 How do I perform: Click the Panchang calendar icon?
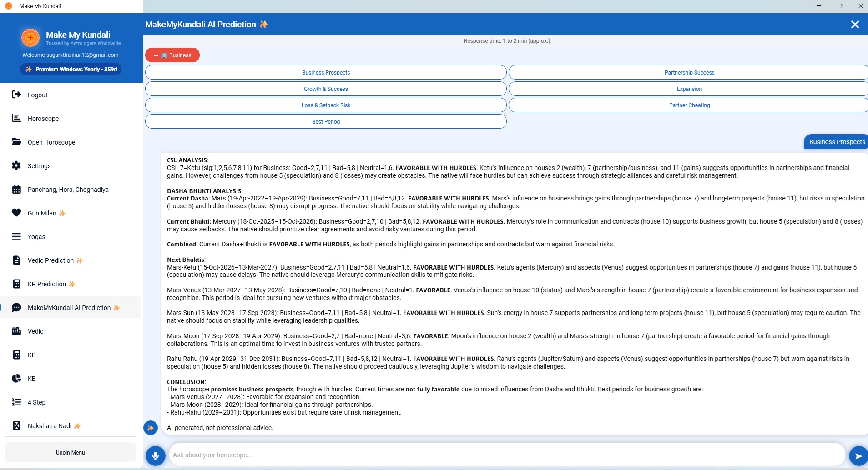(16, 189)
